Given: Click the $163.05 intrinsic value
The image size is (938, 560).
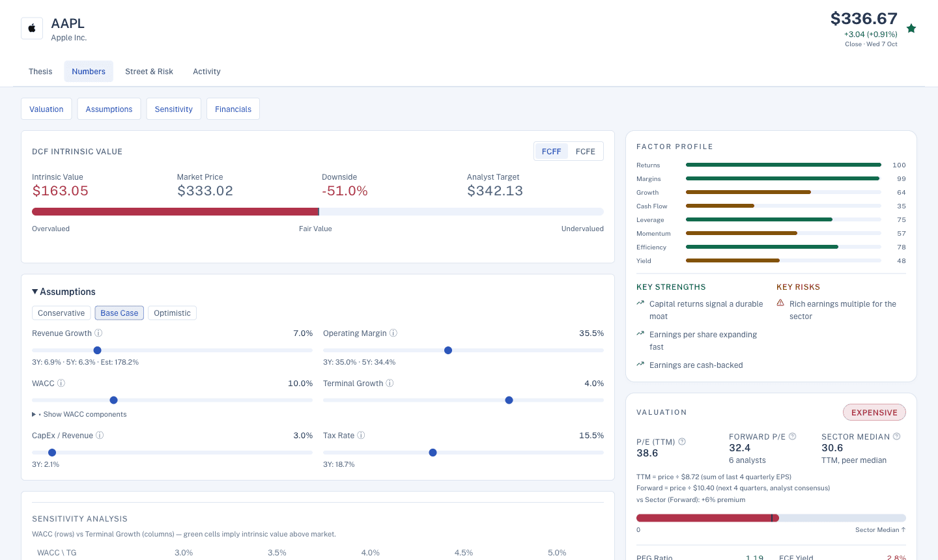Looking at the screenshot, I should tap(60, 191).
